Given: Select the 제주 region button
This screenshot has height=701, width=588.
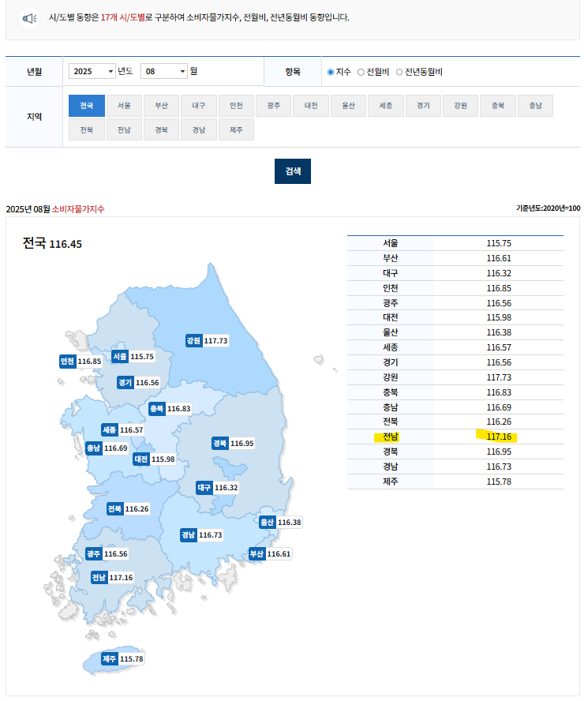Looking at the screenshot, I should pyautogui.click(x=236, y=129).
